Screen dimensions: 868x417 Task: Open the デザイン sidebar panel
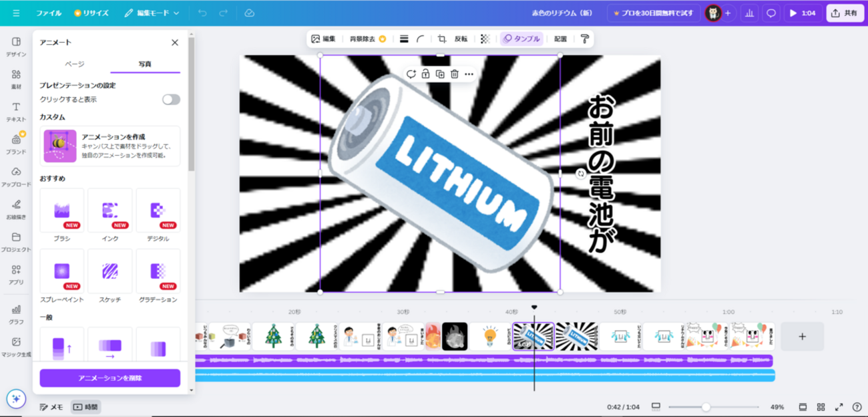[16, 47]
